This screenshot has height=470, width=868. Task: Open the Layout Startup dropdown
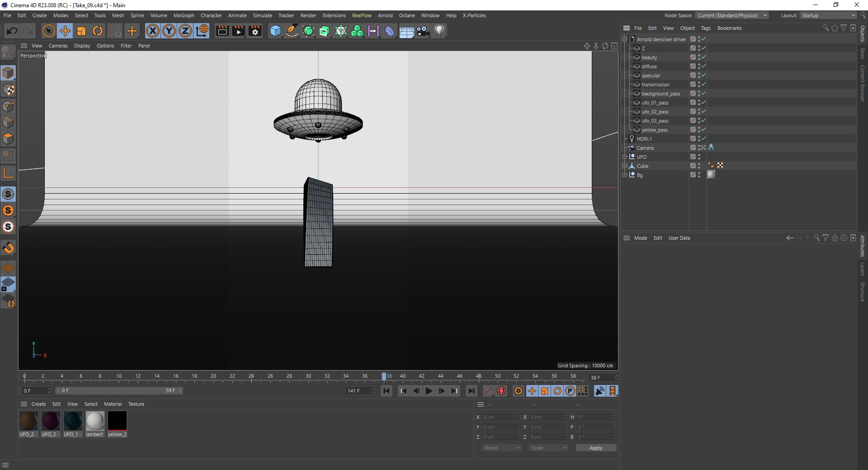coord(828,15)
